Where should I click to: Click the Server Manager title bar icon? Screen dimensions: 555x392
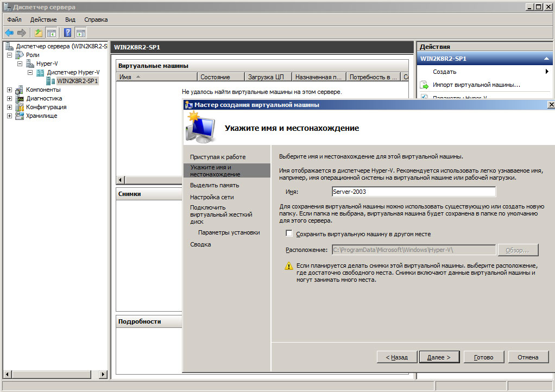(7, 7)
